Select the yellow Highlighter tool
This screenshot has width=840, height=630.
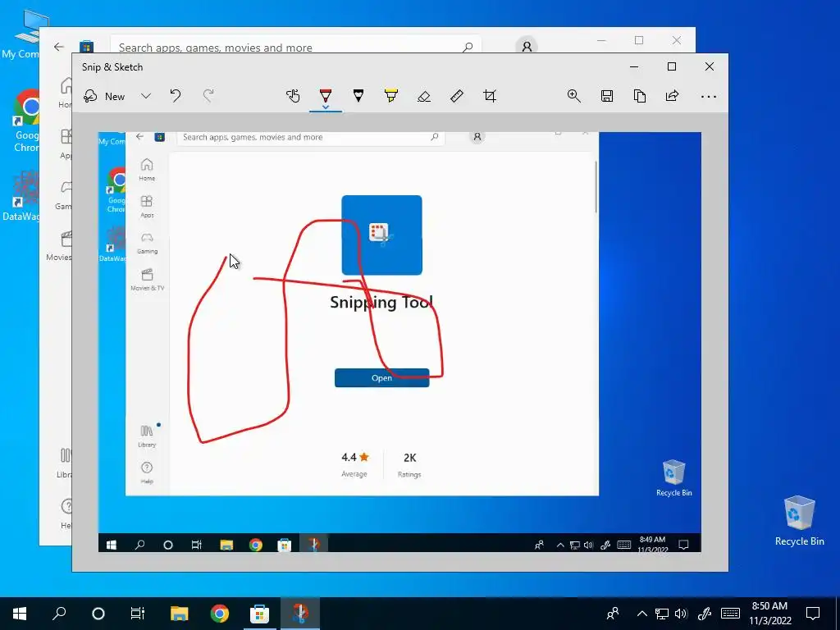pos(391,96)
